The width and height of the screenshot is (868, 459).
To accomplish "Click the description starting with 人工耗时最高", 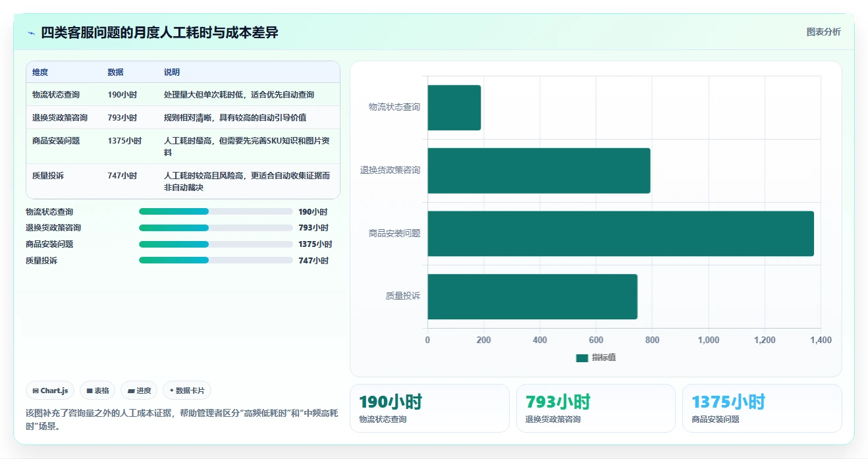I will [247, 146].
